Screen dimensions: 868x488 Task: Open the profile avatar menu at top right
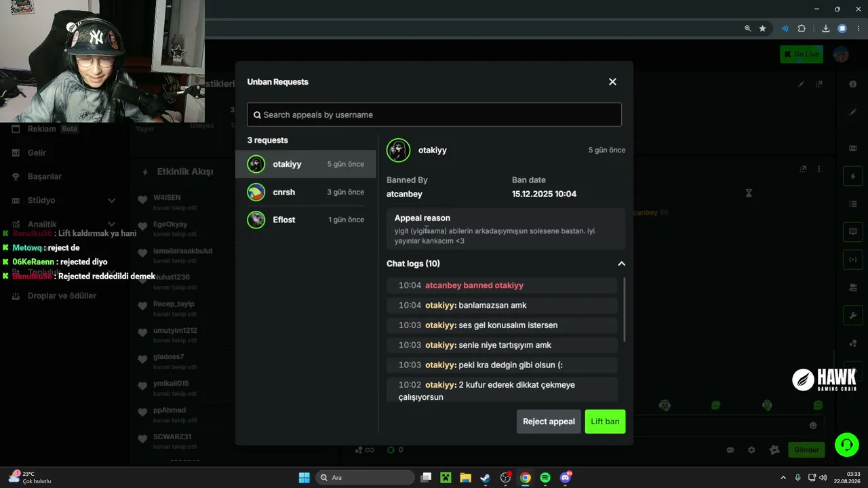click(841, 54)
